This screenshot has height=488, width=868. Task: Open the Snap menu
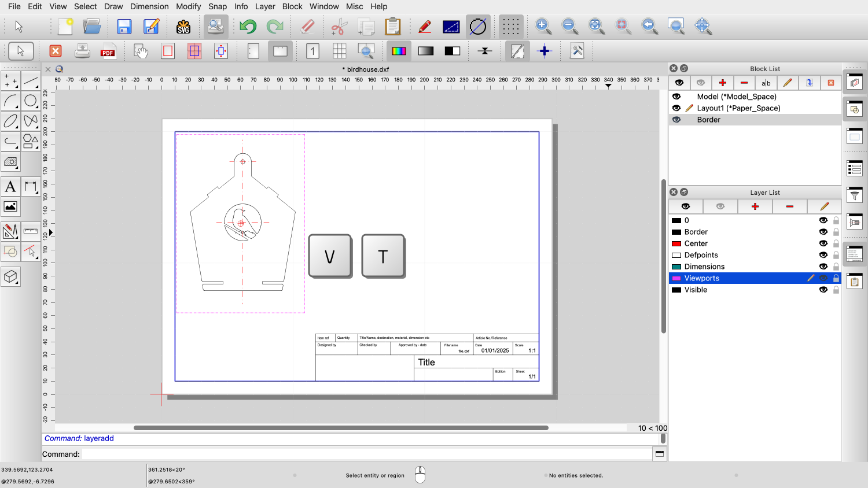218,6
